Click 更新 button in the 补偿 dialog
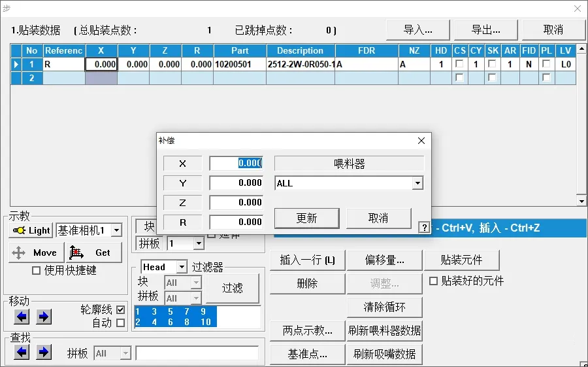588x367 pixels. 306,218
